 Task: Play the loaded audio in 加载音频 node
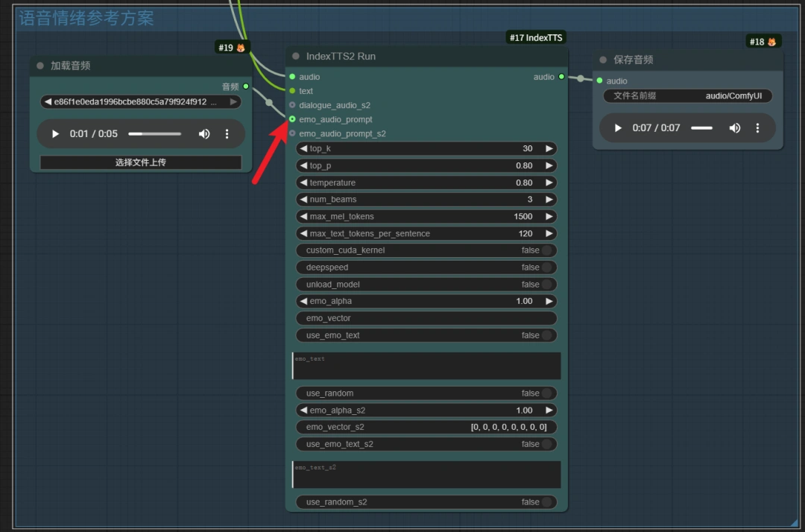(x=55, y=134)
